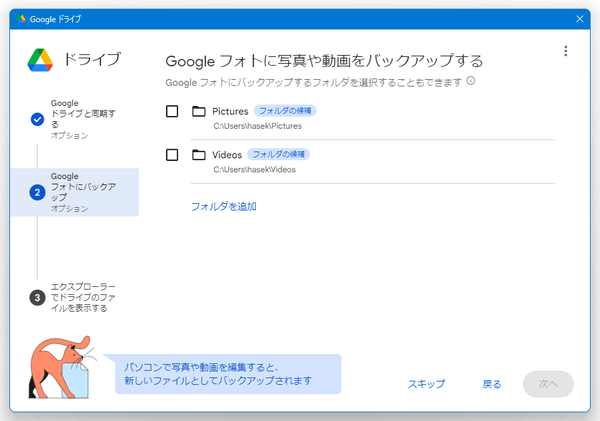Click the completed step checkmark icon
Viewport: 600px width, 421px height.
[37, 119]
